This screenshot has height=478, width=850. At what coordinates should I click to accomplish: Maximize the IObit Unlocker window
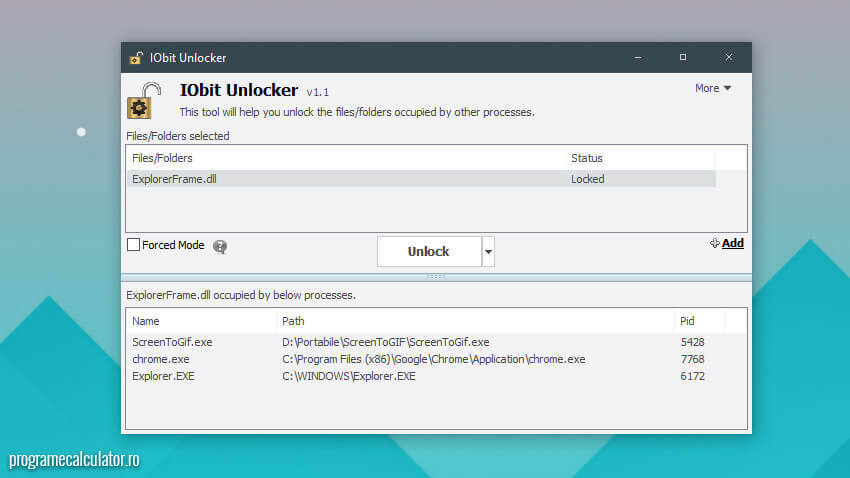coord(683,57)
